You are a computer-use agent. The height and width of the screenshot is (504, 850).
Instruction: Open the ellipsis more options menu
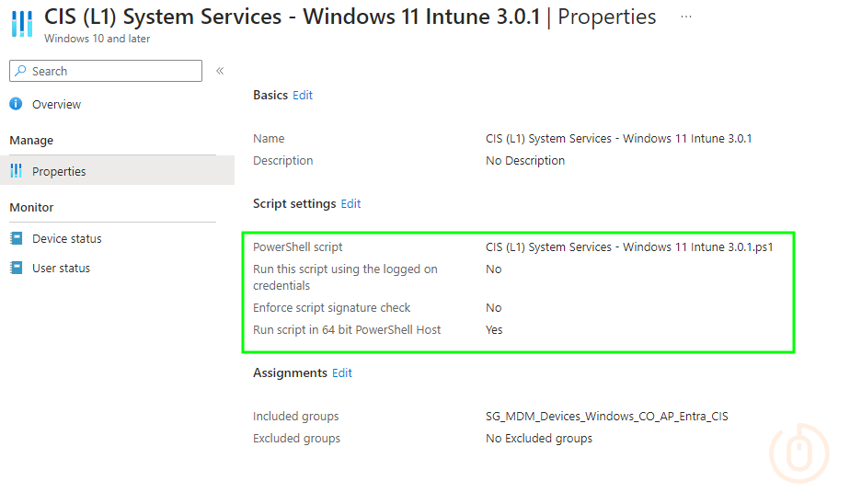point(686,17)
